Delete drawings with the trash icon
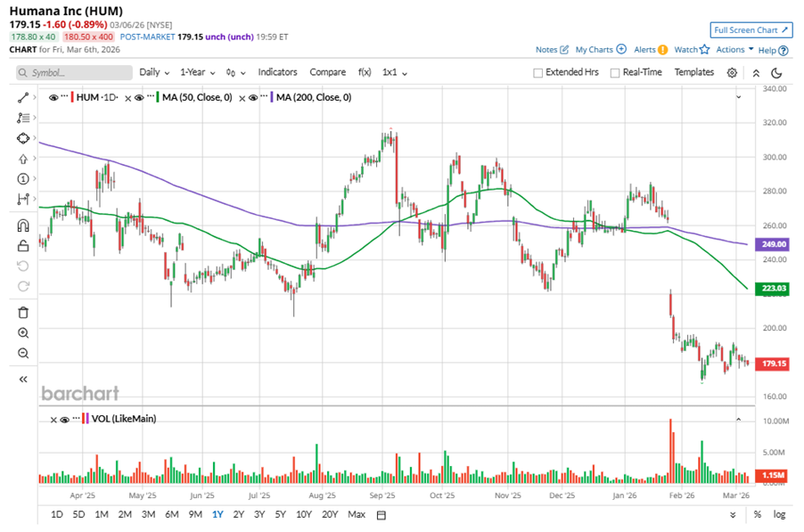 click(x=23, y=313)
